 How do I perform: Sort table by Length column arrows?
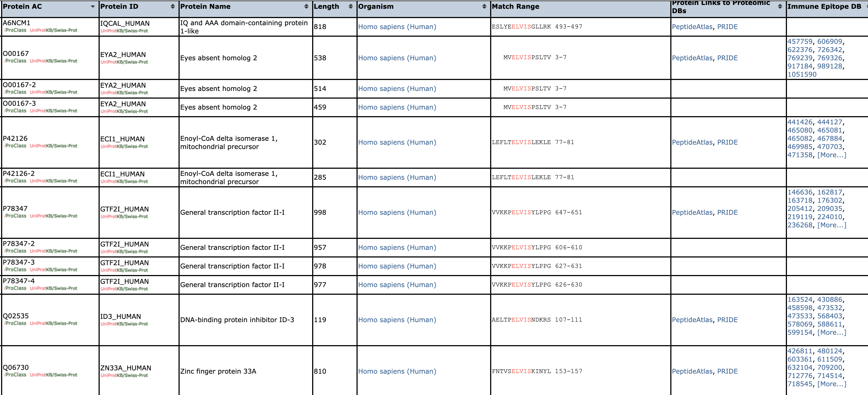click(x=350, y=6)
